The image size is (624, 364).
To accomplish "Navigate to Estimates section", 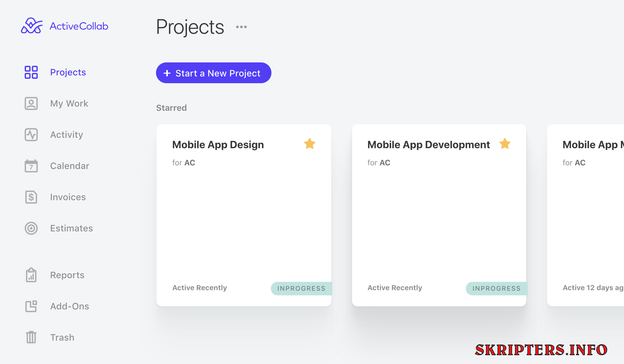I will [x=71, y=227].
